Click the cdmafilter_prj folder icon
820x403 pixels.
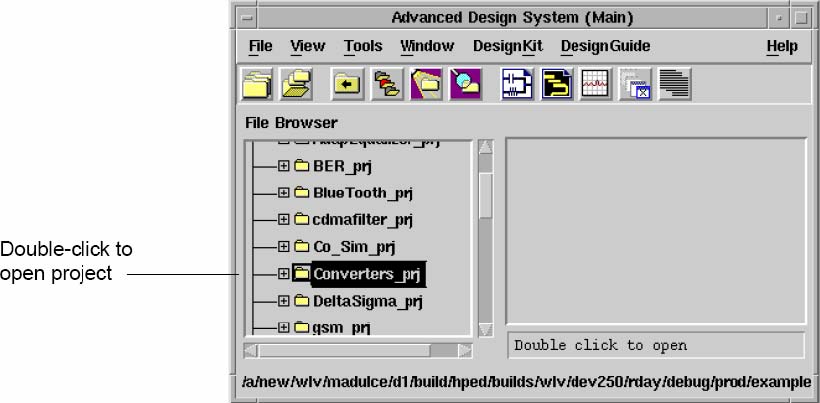tap(301, 219)
